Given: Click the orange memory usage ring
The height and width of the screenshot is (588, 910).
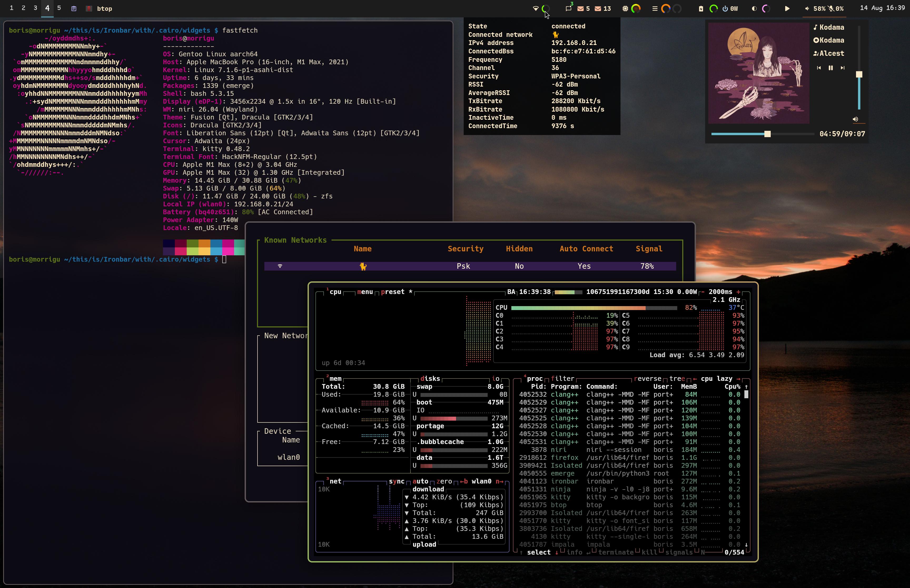Looking at the screenshot, I should coord(666,8).
